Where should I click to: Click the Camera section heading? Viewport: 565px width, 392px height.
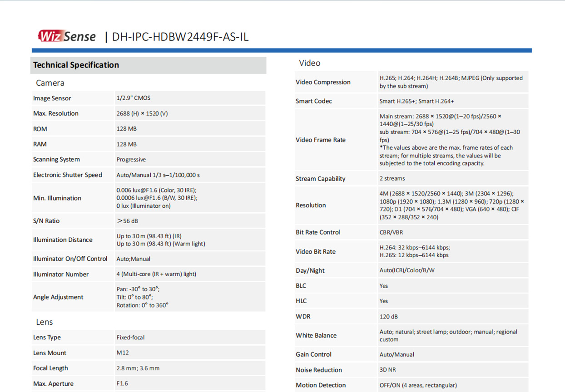pos(50,83)
